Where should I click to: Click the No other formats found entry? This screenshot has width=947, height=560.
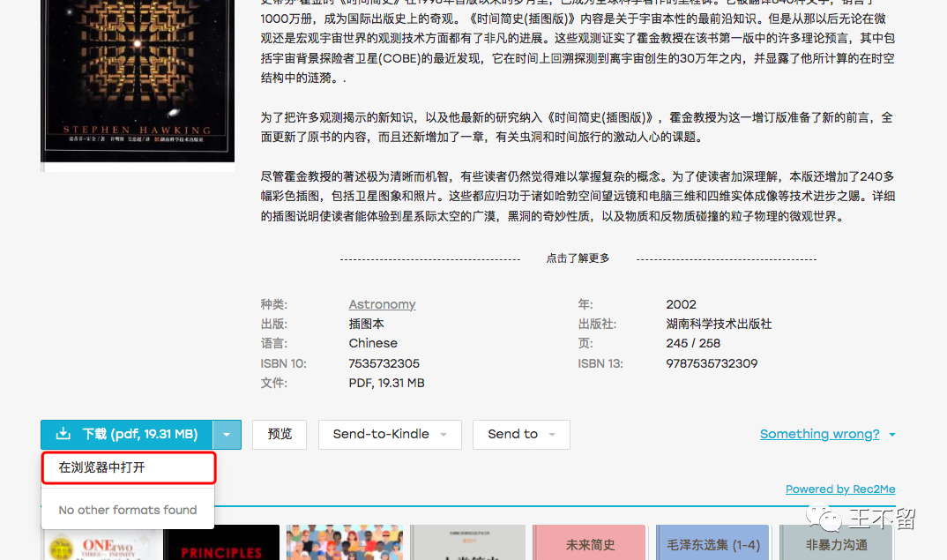[x=127, y=510]
